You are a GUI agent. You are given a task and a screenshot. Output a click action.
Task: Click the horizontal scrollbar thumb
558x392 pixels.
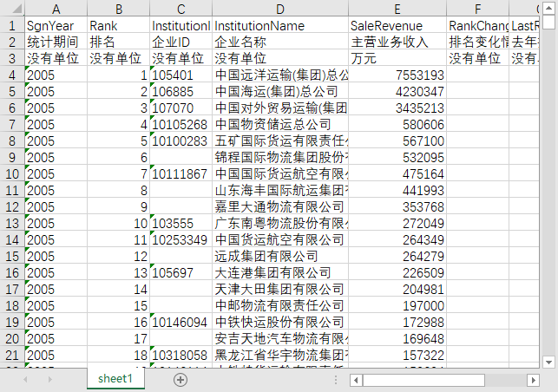point(423,380)
